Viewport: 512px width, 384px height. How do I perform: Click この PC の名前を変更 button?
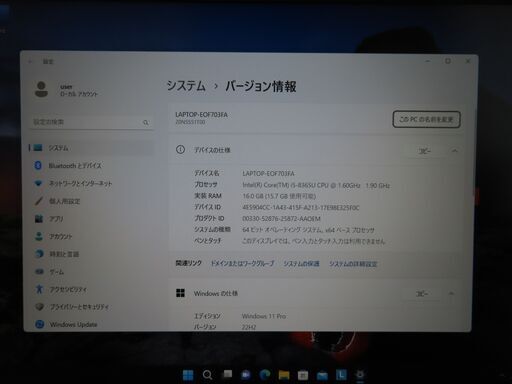[426, 119]
